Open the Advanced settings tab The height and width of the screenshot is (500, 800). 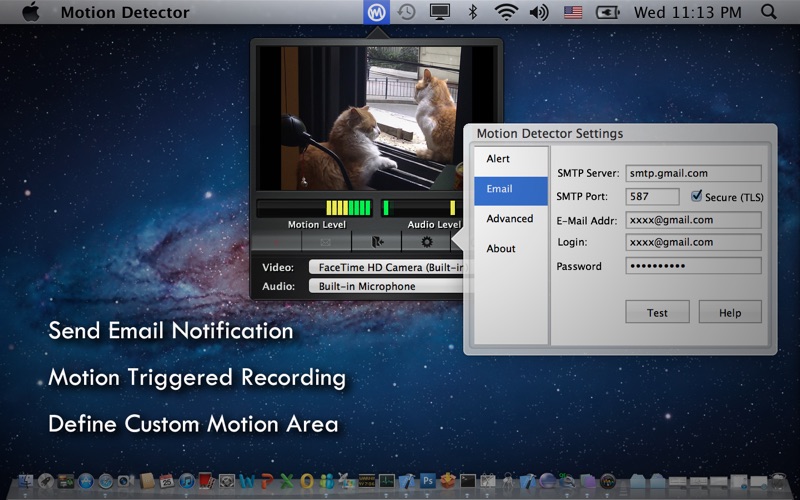click(x=511, y=219)
